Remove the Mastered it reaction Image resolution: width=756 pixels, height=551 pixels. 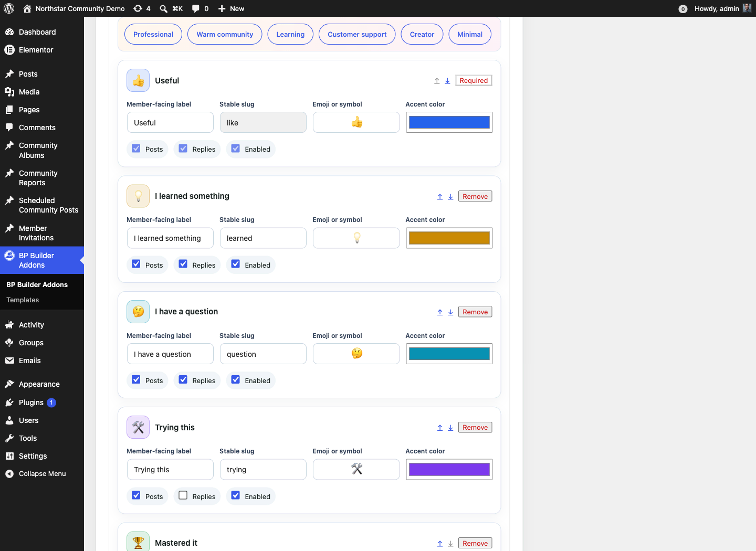pos(475,543)
